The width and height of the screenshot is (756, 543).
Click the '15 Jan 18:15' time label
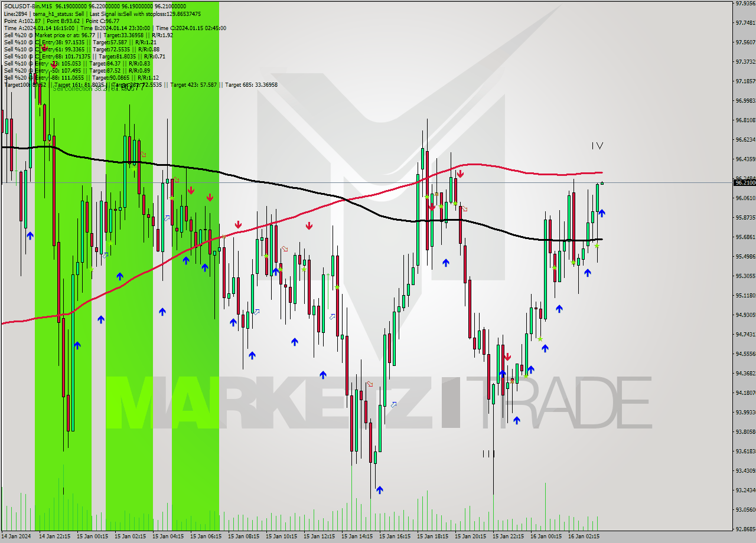coord(433,537)
